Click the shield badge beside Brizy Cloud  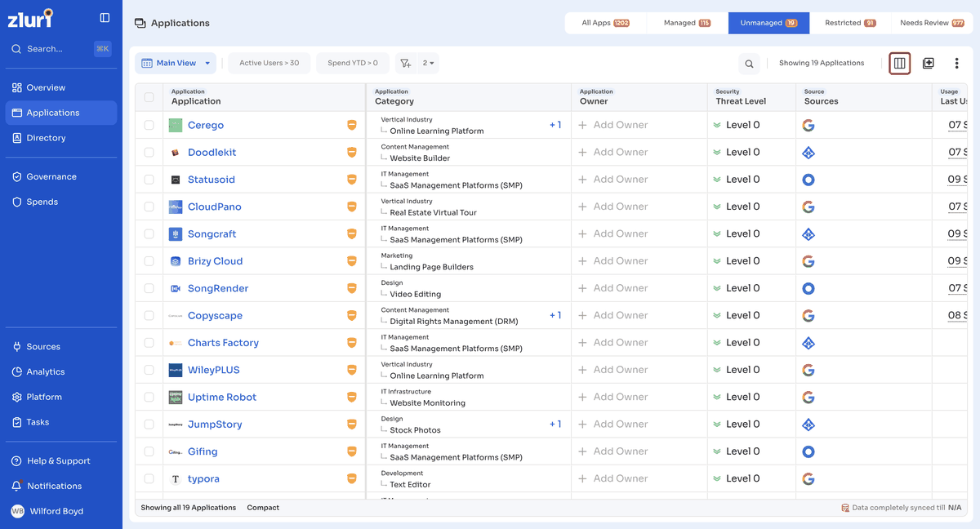click(352, 261)
